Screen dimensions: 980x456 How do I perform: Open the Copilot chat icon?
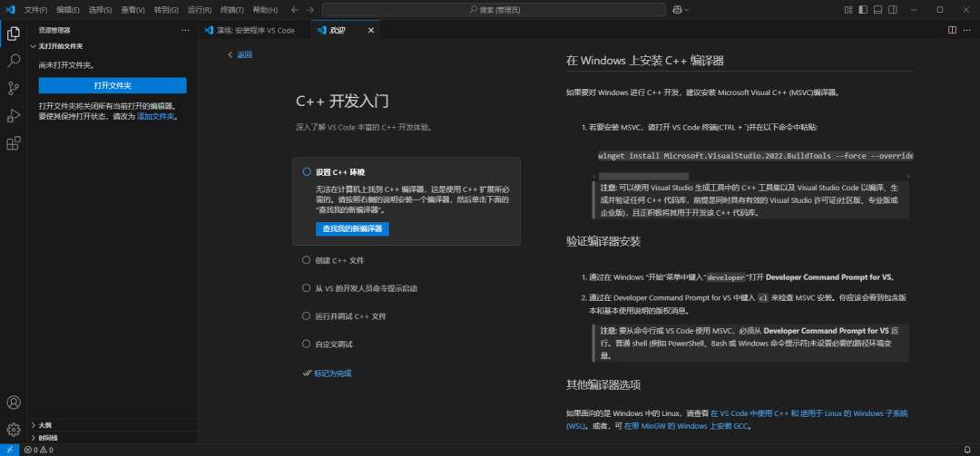(x=678, y=10)
